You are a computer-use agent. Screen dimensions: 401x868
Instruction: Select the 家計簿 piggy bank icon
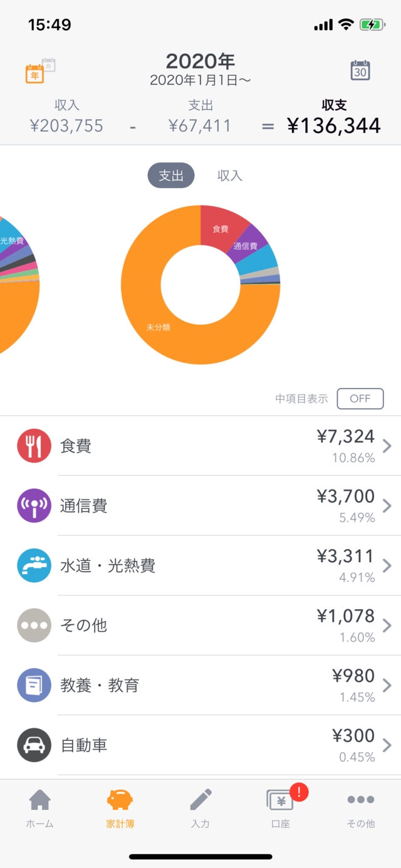(120, 800)
